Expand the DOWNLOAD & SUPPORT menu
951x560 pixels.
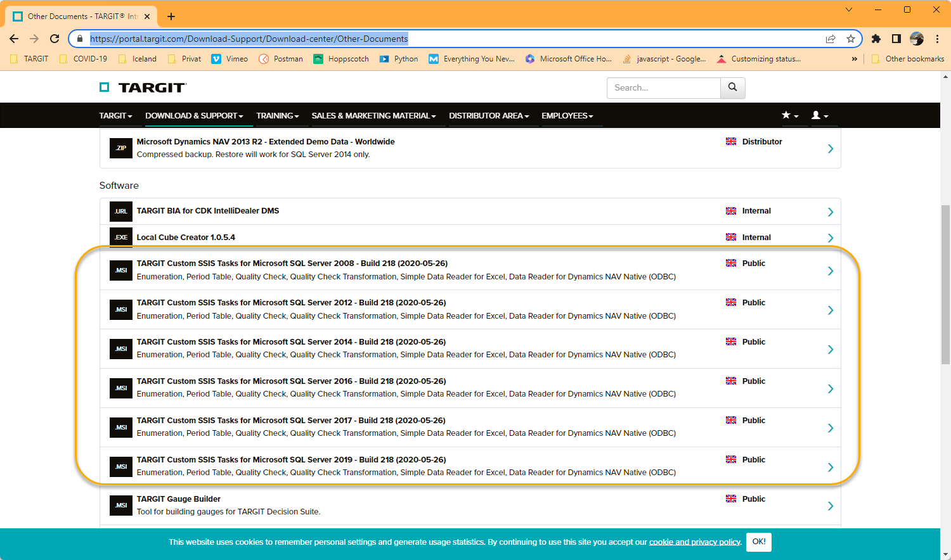[194, 115]
